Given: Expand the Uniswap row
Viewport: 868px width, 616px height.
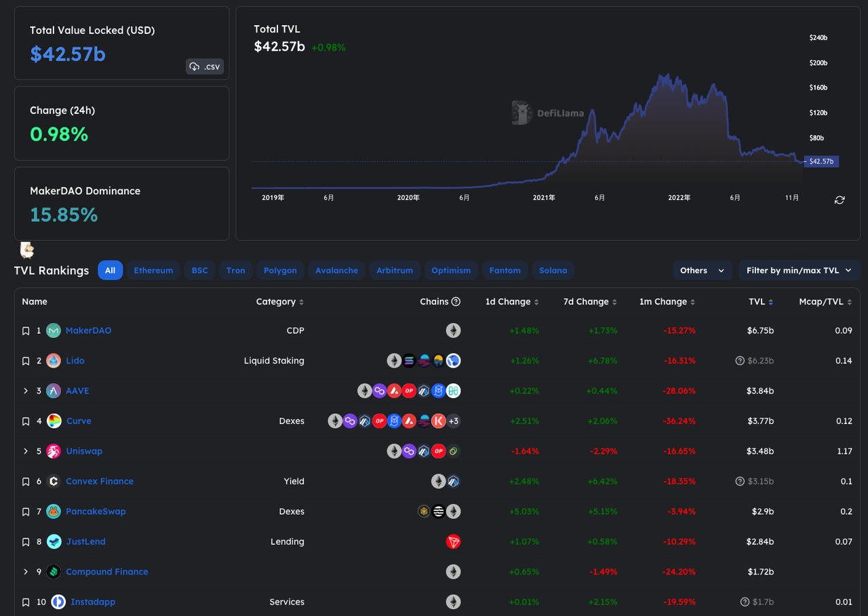Looking at the screenshot, I should point(26,451).
